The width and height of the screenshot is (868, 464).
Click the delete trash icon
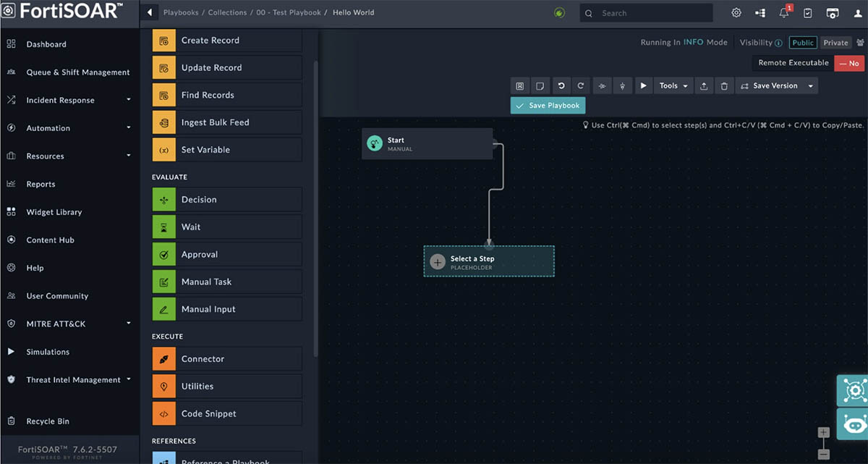coord(724,86)
